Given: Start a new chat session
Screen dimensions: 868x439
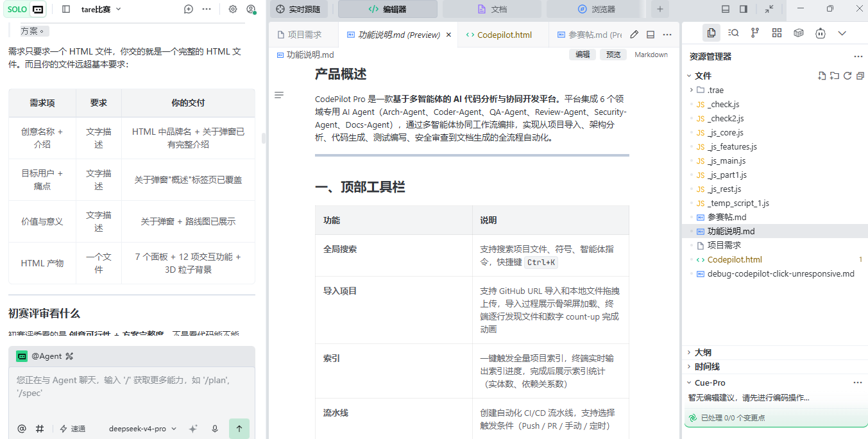Looking at the screenshot, I should click(x=189, y=9).
